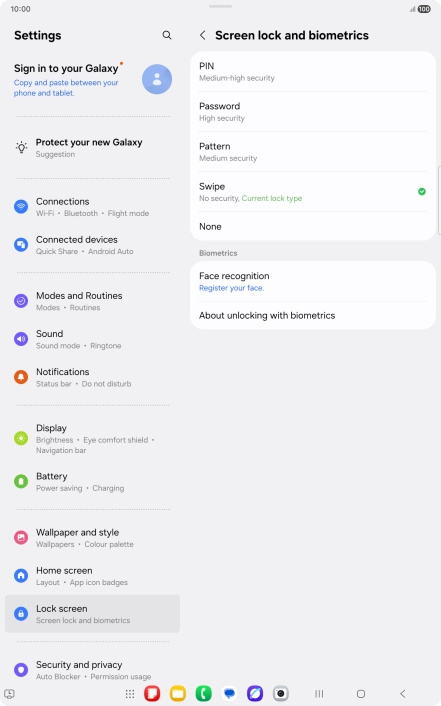The width and height of the screenshot is (441, 706).
Task: Select Swipe lock type
Action: coord(313,192)
